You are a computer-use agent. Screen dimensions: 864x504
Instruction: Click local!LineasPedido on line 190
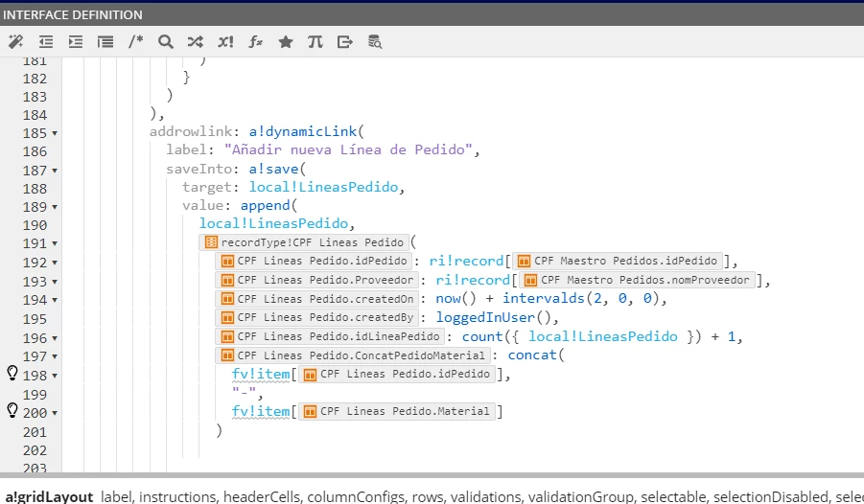pos(274,223)
